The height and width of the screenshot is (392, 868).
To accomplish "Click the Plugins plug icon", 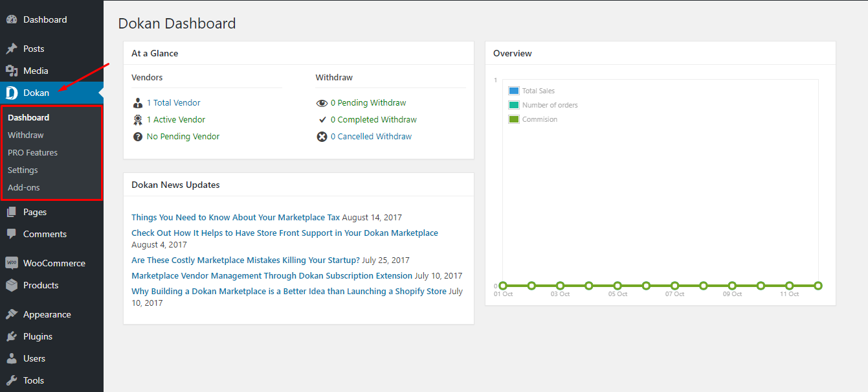I will pyautogui.click(x=12, y=336).
